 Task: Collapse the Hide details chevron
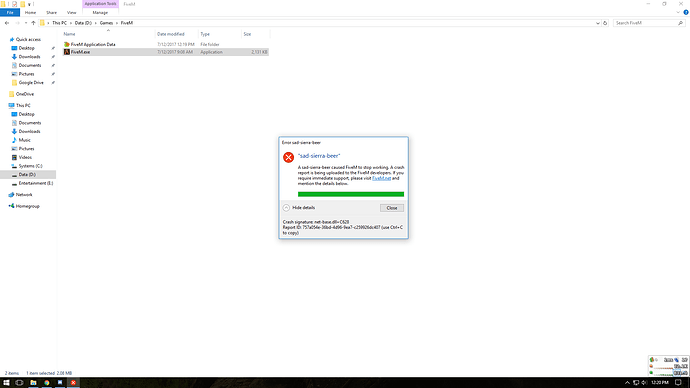pyautogui.click(x=286, y=208)
